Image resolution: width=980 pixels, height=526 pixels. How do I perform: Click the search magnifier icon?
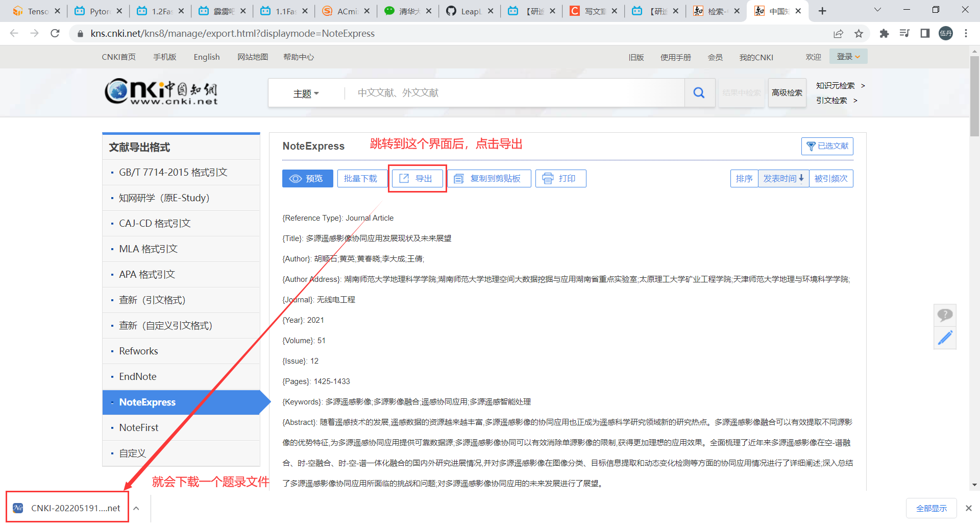point(699,92)
